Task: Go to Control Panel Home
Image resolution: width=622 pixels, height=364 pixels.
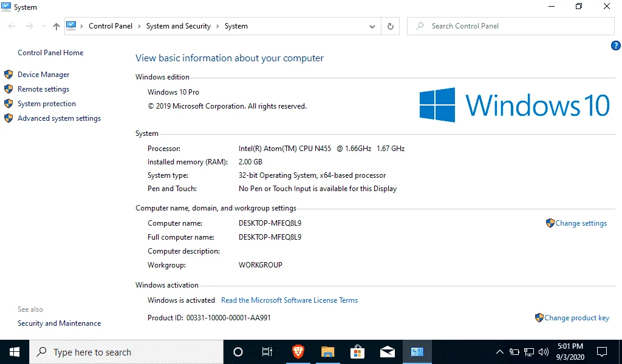Action: 50,53
